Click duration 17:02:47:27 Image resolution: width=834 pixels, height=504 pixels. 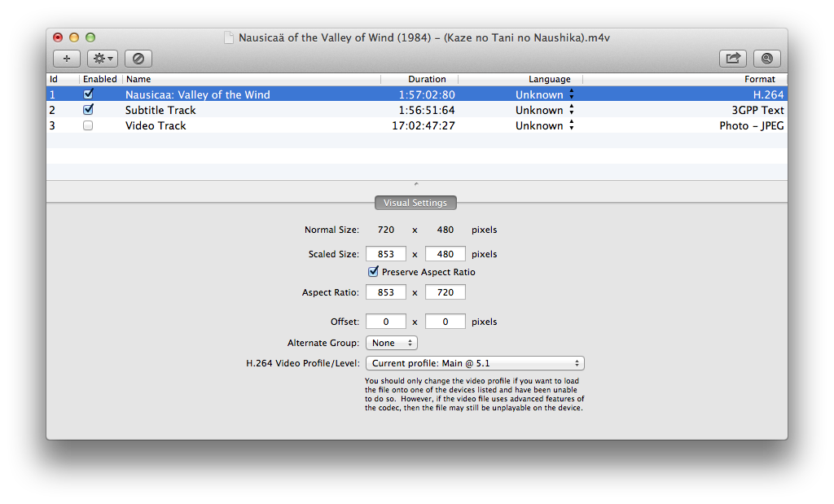(x=424, y=125)
